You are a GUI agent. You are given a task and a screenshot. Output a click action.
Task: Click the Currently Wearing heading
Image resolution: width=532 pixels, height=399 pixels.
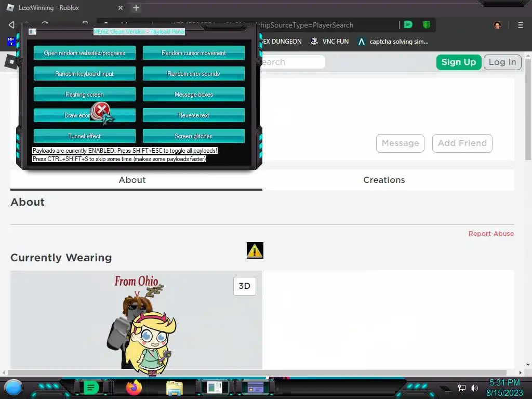pyautogui.click(x=61, y=258)
